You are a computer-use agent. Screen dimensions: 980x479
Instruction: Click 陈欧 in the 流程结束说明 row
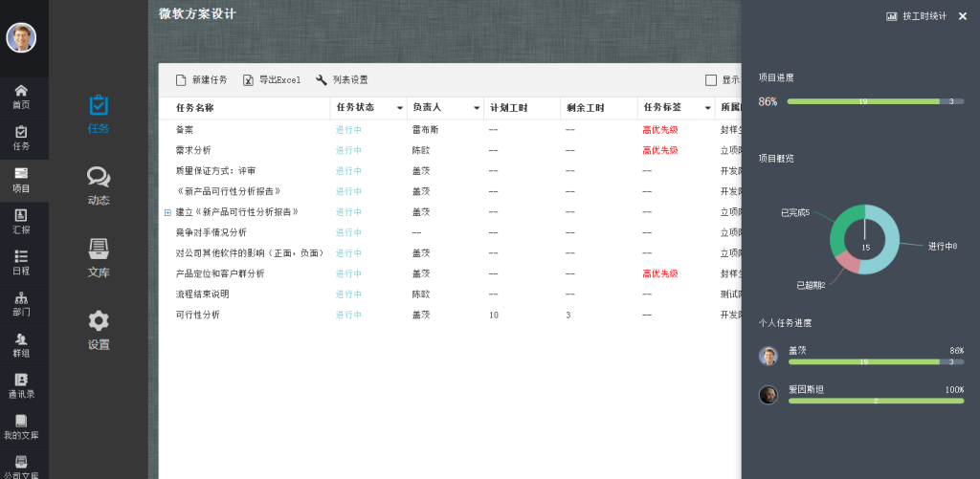click(x=421, y=294)
